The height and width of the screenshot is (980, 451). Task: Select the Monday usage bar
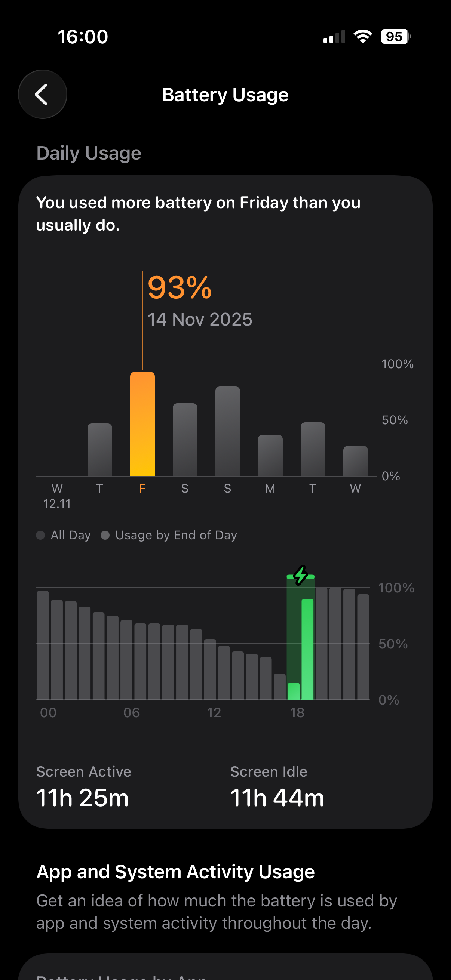click(270, 455)
